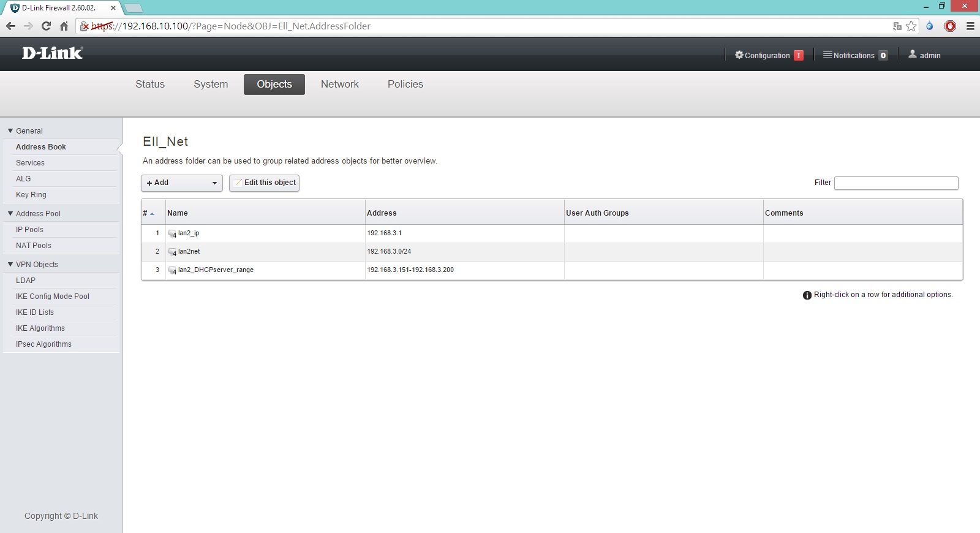The image size is (980, 533).
Task: Click the address range 192.168.3.151-192.168.3.200
Action: (410, 270)
